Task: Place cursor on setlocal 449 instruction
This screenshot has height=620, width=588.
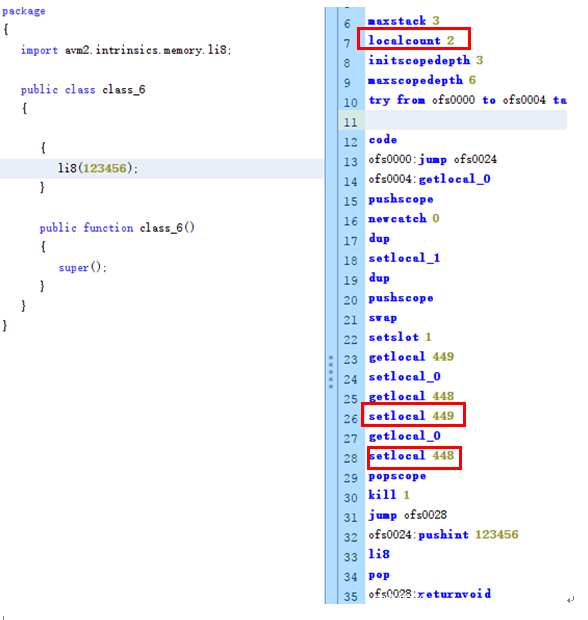Action: coord(411,416)
